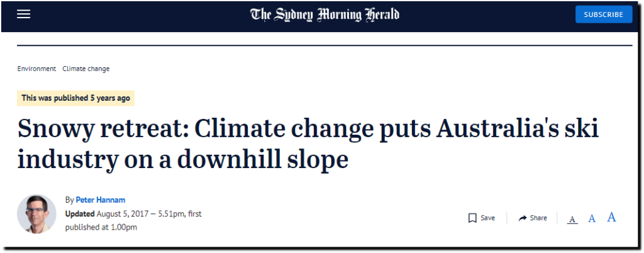Click the word 'By' before author name

[x=69, y=200]
